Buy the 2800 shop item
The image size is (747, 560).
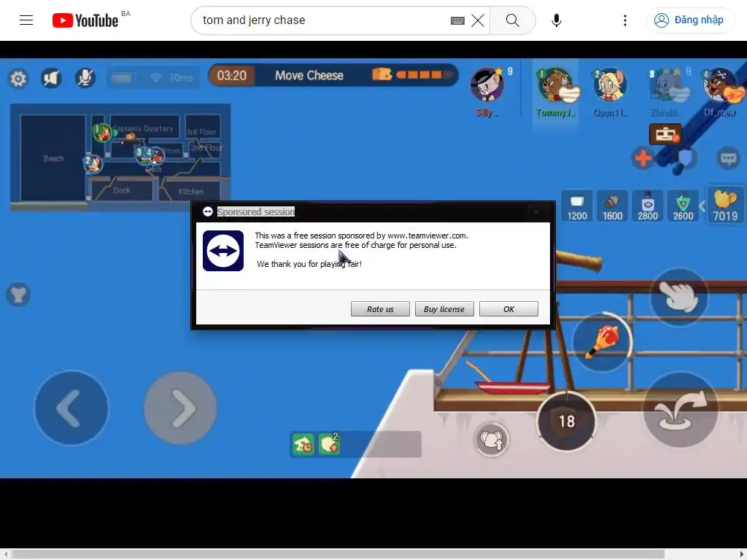(x=648, y=206)
